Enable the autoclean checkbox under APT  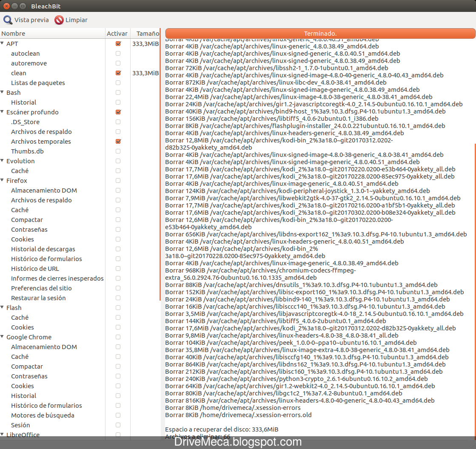[x=118, y=53]
